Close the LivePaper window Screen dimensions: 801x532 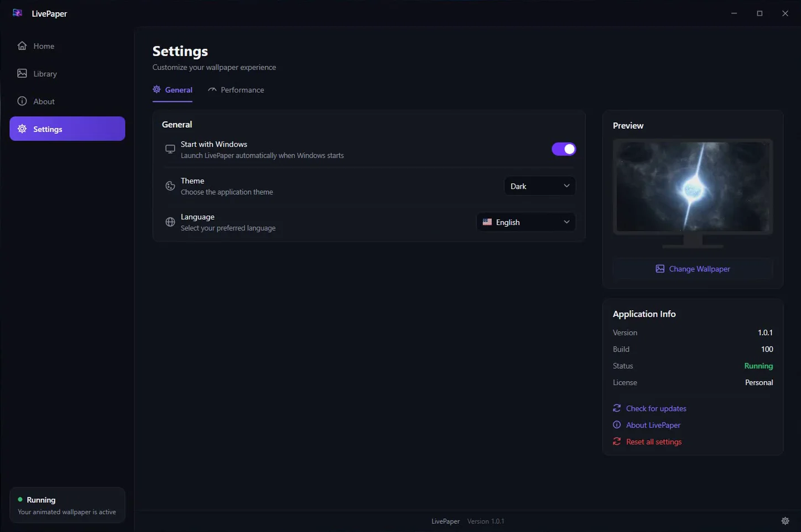click(x=785, y=13)
